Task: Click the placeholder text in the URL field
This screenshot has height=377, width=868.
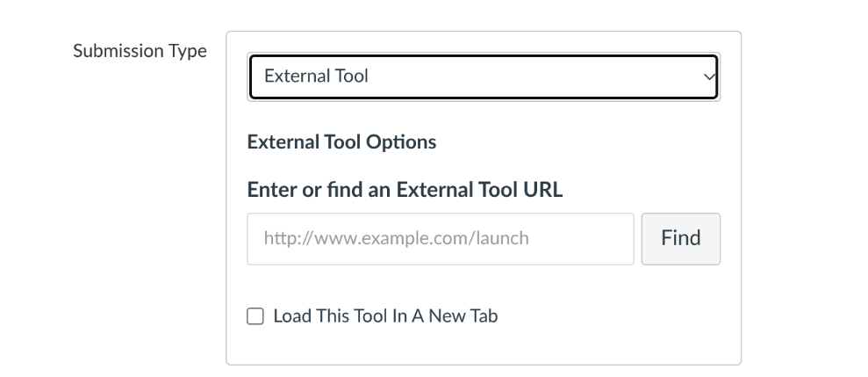Action: tap(396, 238)
